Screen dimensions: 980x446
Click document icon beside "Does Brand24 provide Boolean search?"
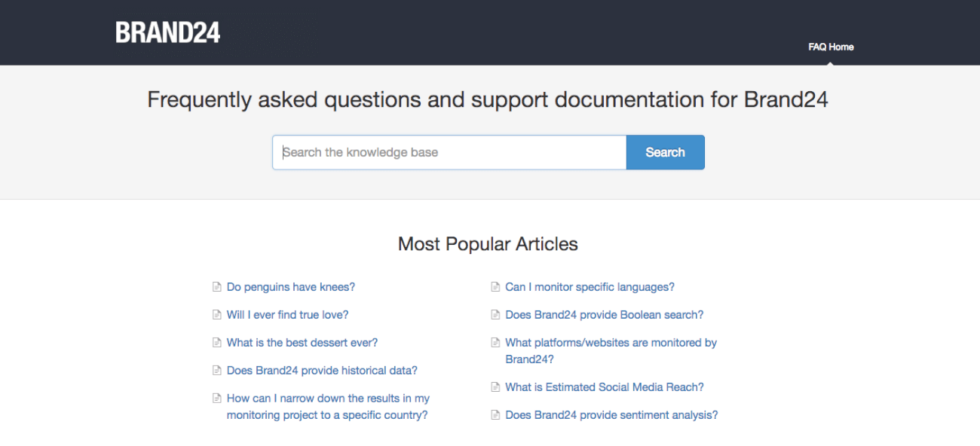[x=495, y=315]
